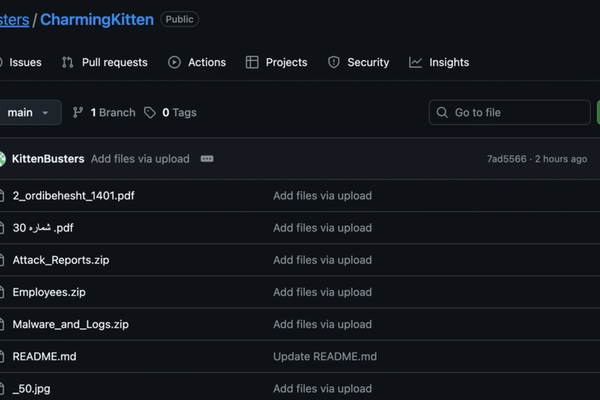Expand commit details ellipsis button

pos(207,159)
